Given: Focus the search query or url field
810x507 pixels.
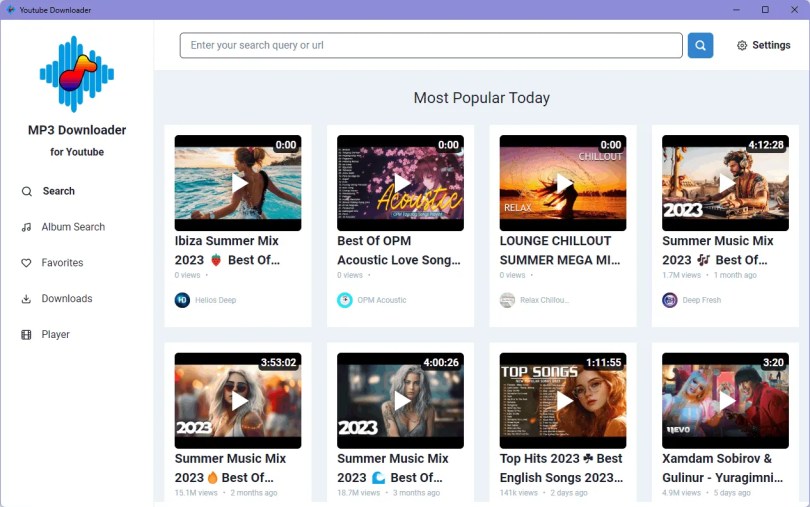Looking at the screenshot, I should pos(431,45).
